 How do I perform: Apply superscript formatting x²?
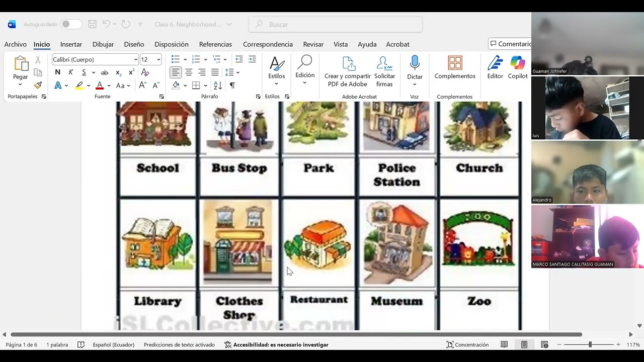(131, 72)
